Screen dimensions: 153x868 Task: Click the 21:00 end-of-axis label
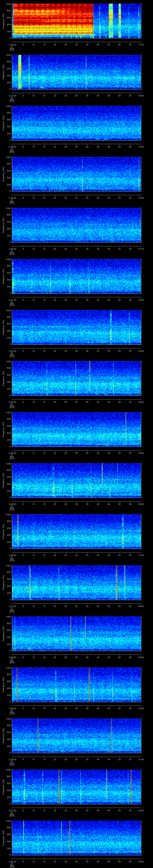pos(141,249)
